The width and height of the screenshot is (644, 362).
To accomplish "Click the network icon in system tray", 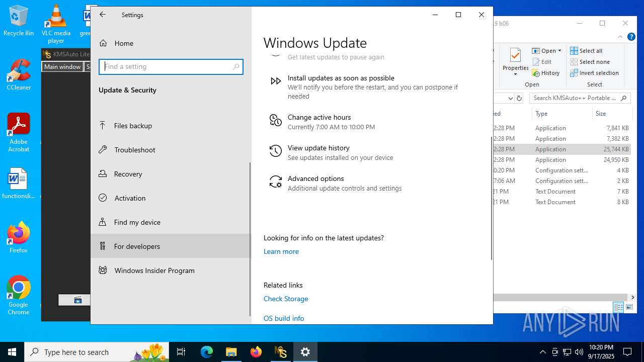I will [x=567, y=352].
